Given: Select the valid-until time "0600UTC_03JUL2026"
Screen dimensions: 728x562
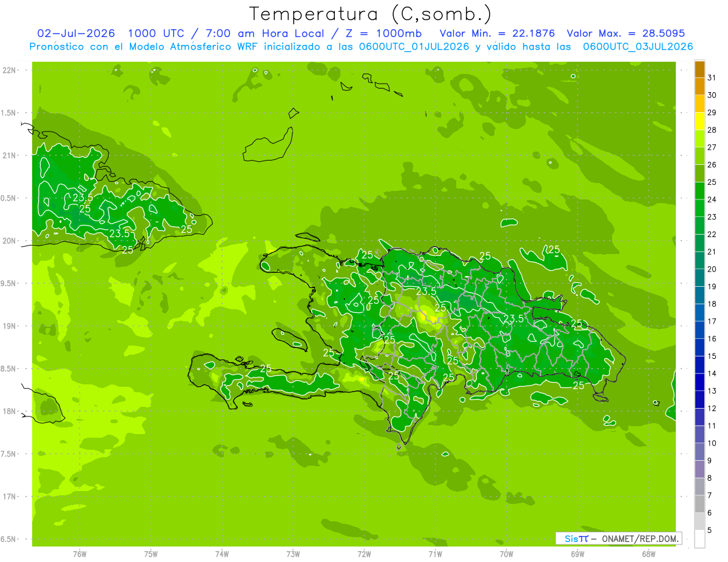Looking at the screenshot, I should point(638,47).
